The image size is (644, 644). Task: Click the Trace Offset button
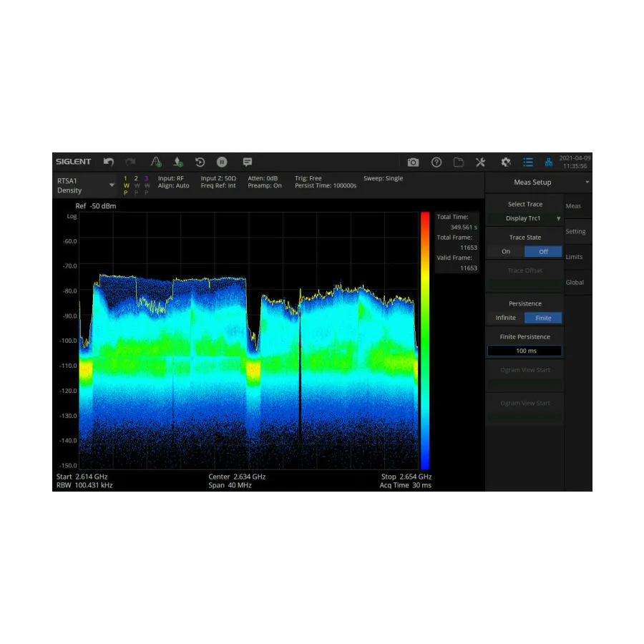point(525,270)
